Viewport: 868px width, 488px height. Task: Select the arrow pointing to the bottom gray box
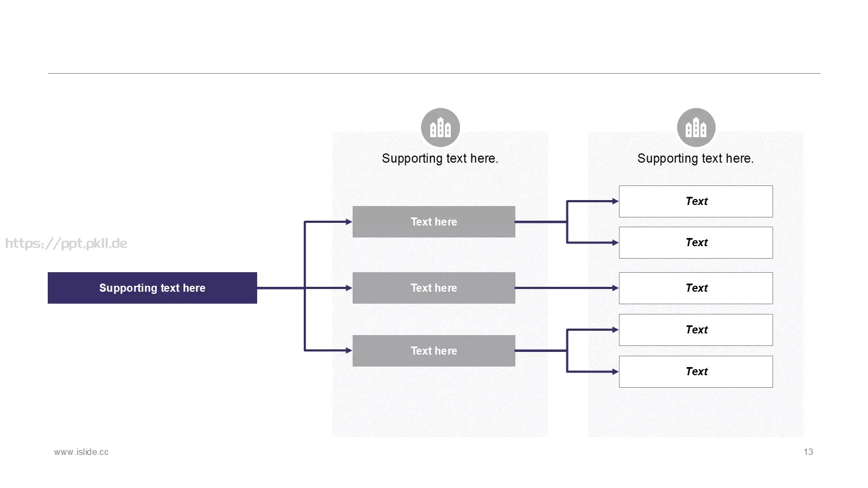pyautogui.click(x=328, y=350)
